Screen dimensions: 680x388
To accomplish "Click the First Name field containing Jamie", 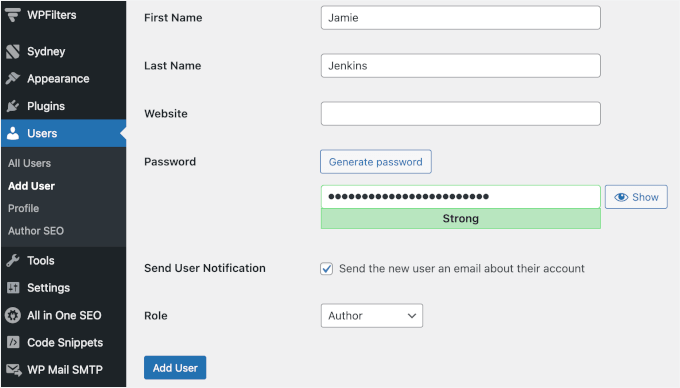I will pos(461,18).
